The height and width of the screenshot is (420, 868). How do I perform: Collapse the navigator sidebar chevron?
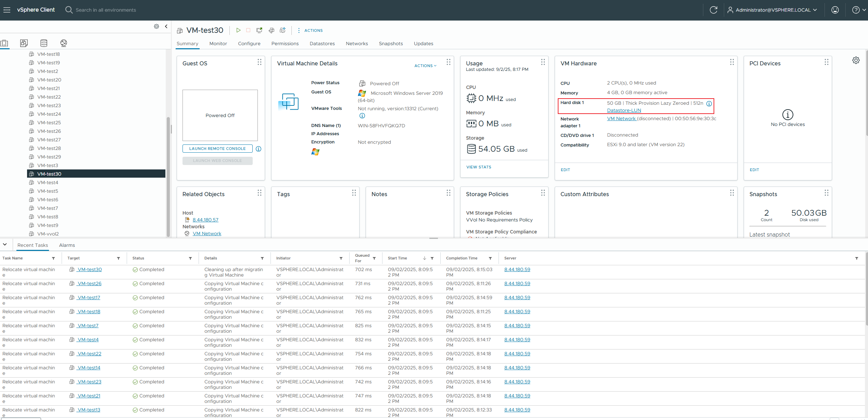click(166, 26)
